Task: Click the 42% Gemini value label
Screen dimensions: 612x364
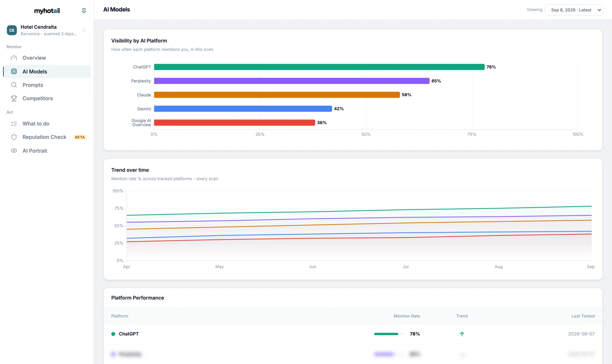Action: (339, 109)
